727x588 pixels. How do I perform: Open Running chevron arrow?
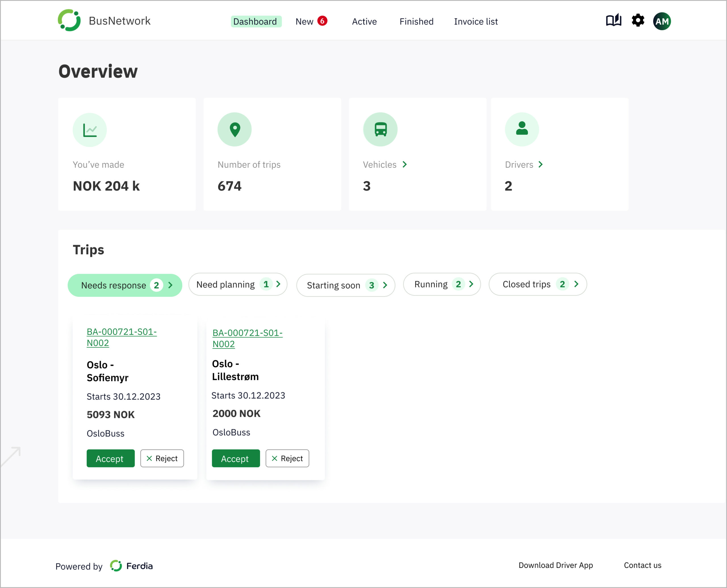click(471, 284)
